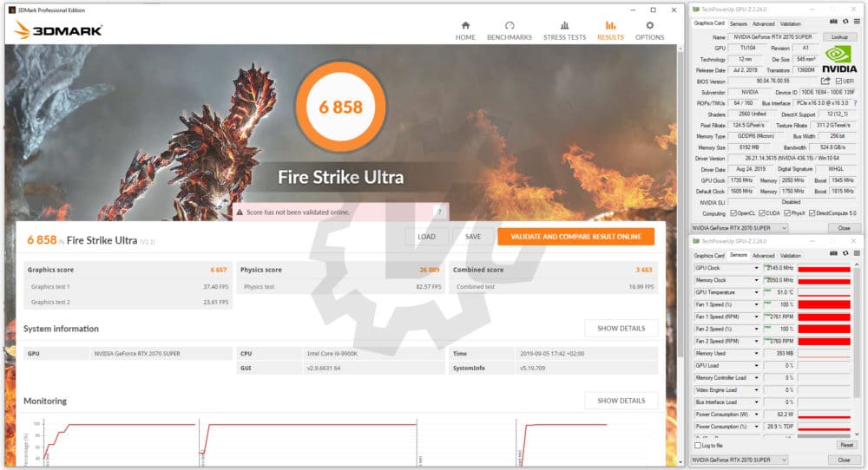Toggle the UEFI checkbox
Image resolution: width=868 pixels, height=470 pixels.
coord(838,81)
